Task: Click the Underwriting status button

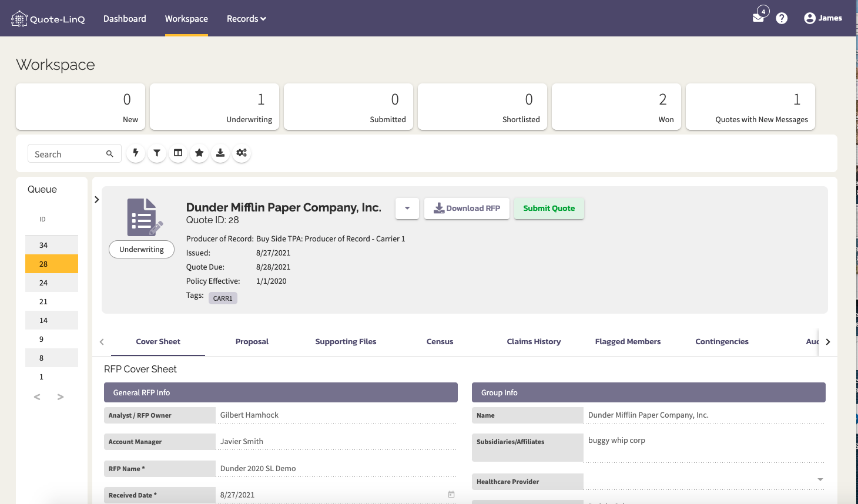Action: click(142, 250)
